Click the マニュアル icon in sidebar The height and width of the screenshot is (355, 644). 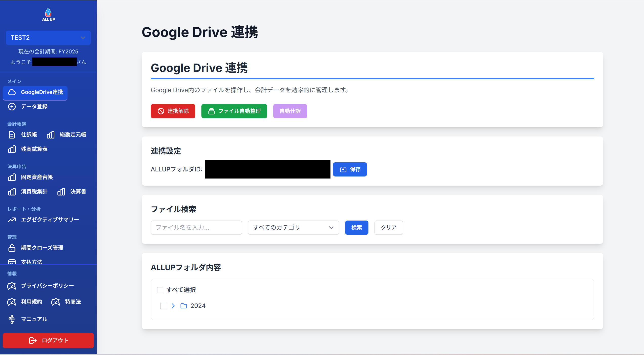(x=12, y=319)
